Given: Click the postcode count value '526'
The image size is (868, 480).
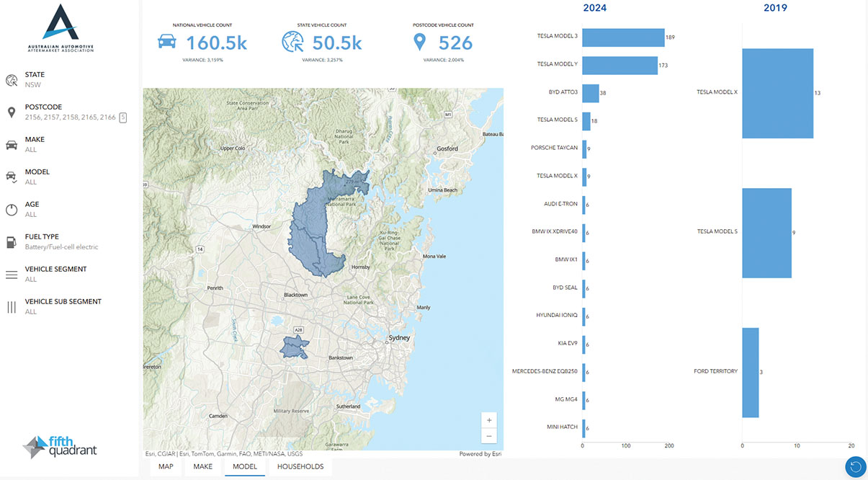Looking at the screenshot, I should click(x=455, y=43).
